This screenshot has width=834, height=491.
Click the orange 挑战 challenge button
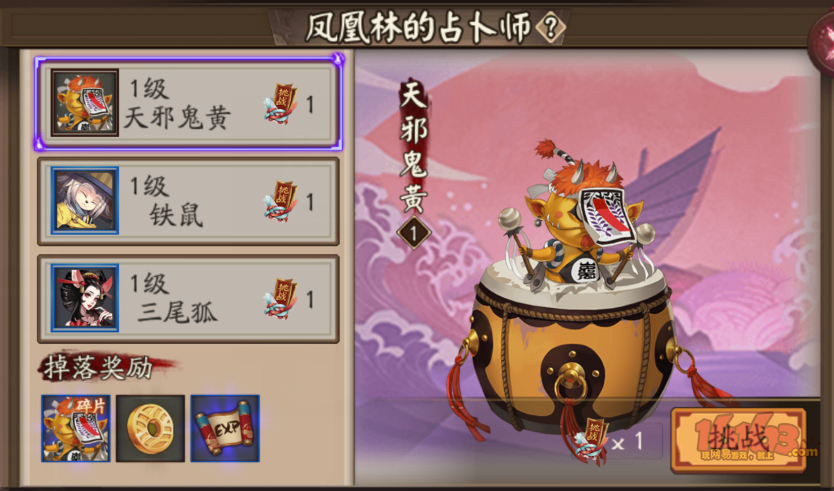(x=739, y=440)
